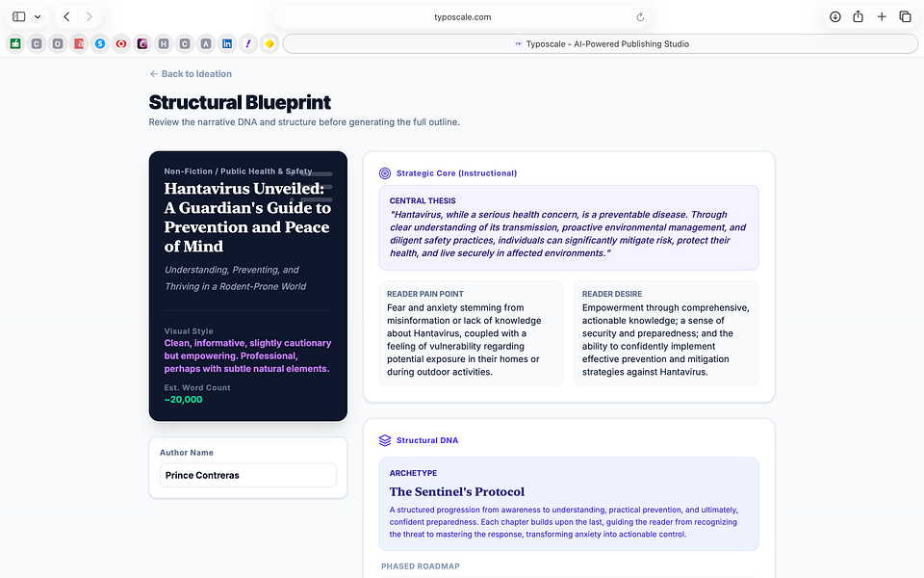The width and height of the screenshot is (924, 578).
Task: Click the Est. Word Count label
Action: (196, 387)
